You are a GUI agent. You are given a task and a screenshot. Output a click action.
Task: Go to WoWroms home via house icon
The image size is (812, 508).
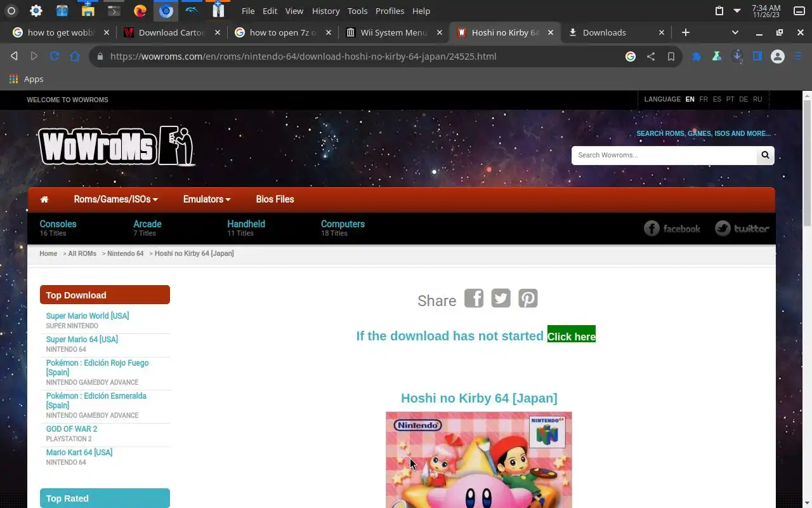(44, 199)
